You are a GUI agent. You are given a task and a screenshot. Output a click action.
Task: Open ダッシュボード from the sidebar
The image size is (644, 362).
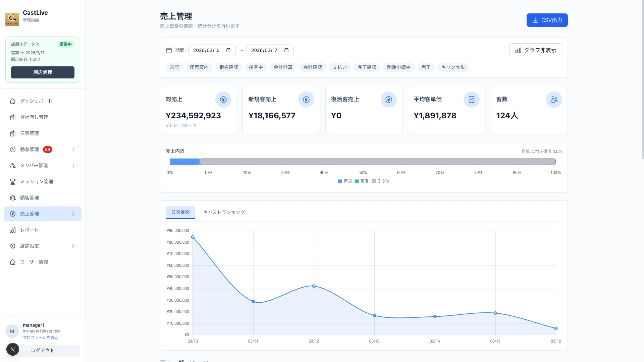coord(36,101)
